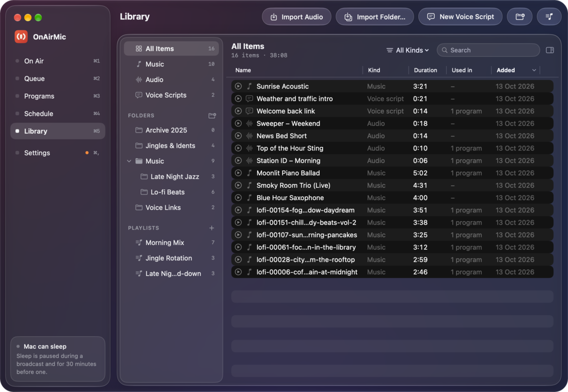Select the lofi-00028-city...m-the-rooftop row
This screenshot has width=568, height=392.
[x=392, y=259]
